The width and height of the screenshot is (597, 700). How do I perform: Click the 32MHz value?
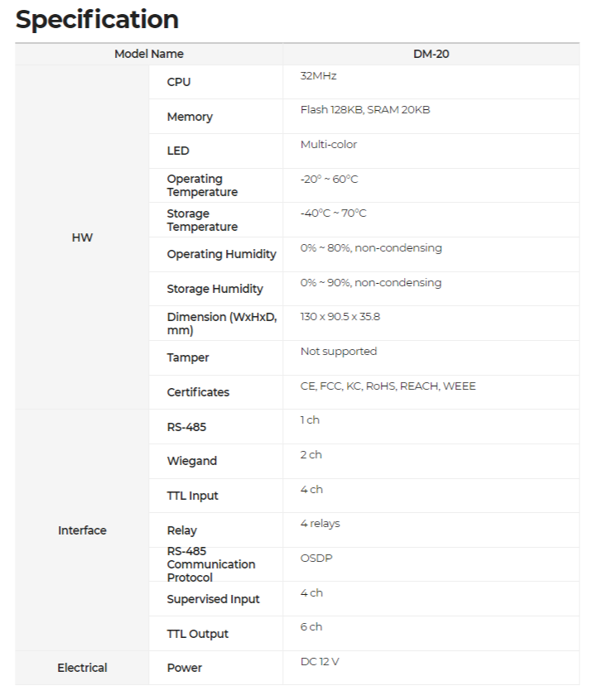coord(318,76)
